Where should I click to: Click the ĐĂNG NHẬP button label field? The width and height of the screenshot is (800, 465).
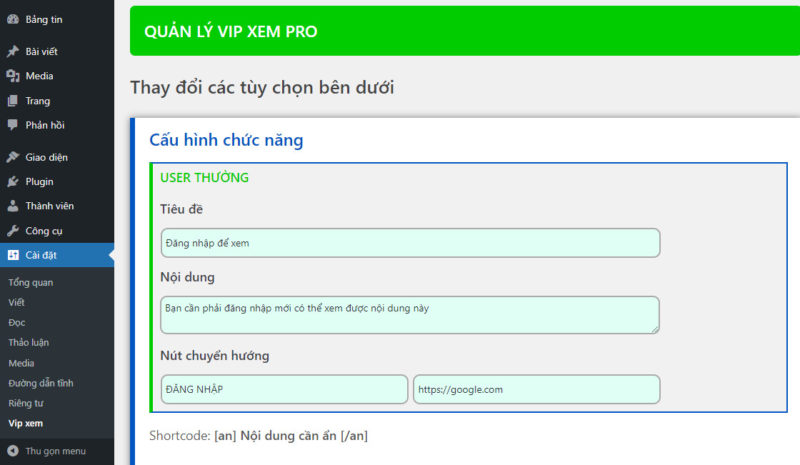[x=284, y=389]
